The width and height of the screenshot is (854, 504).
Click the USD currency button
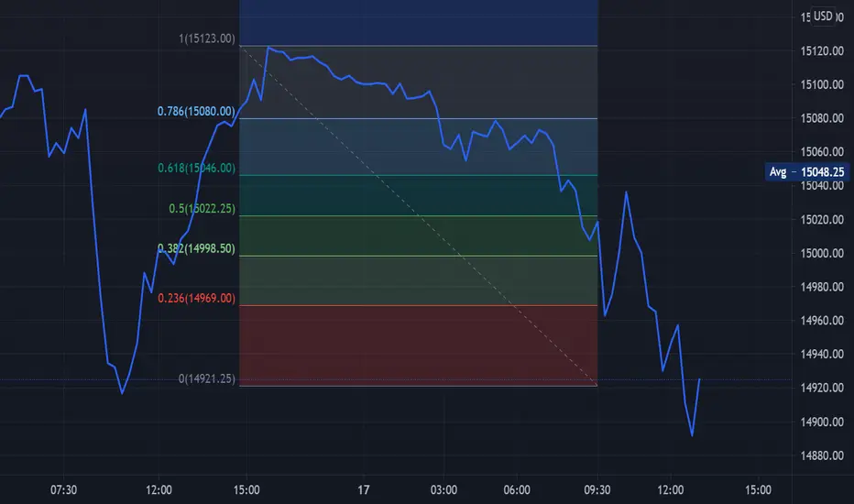coord(823,16)
